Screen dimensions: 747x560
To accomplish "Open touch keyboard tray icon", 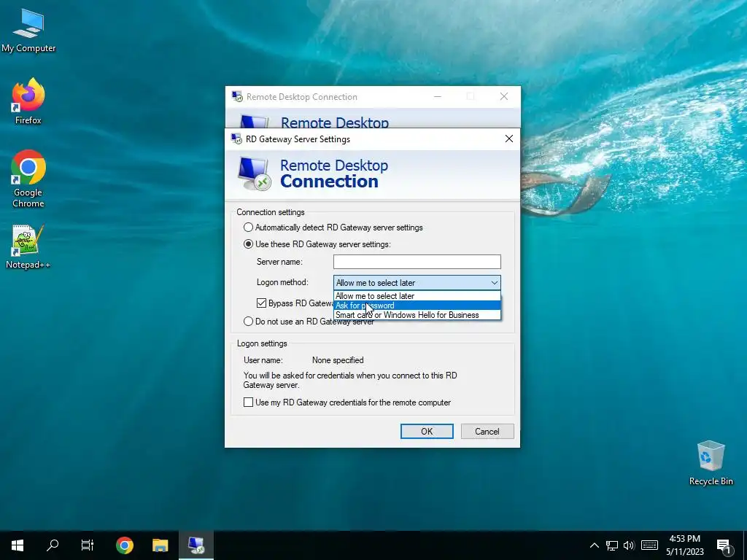I will (649, 545).
